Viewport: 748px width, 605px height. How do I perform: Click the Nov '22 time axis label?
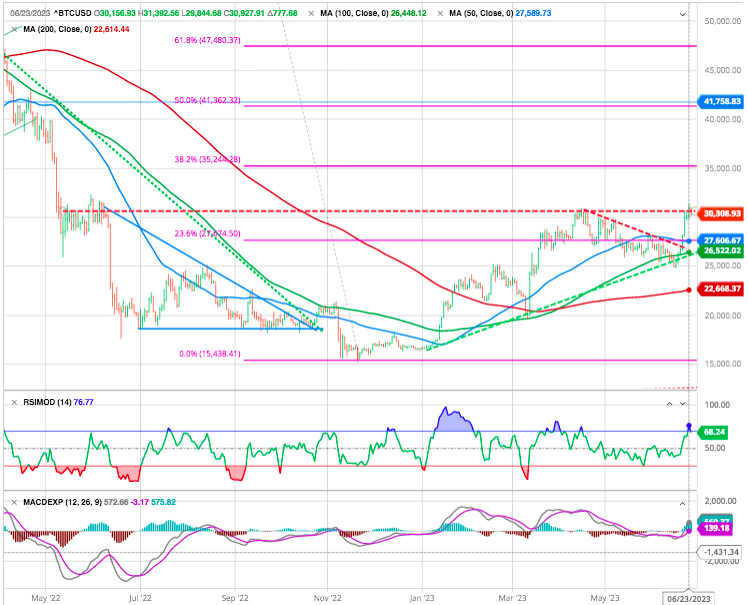click(328, 598)
